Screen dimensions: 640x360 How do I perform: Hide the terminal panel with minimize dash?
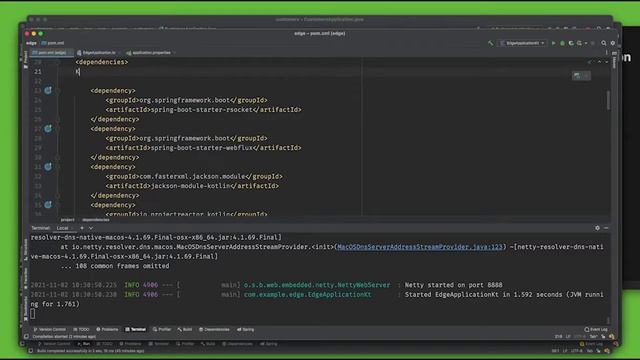pyautogui.click(x=606, y=228)
